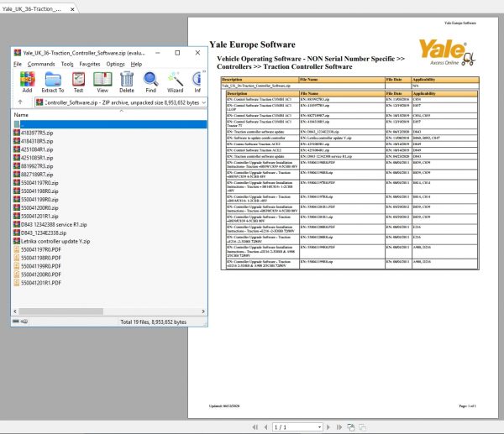Sort the list by the Name column header
This screenshot has width=504, height=434.
click(21, 115)
